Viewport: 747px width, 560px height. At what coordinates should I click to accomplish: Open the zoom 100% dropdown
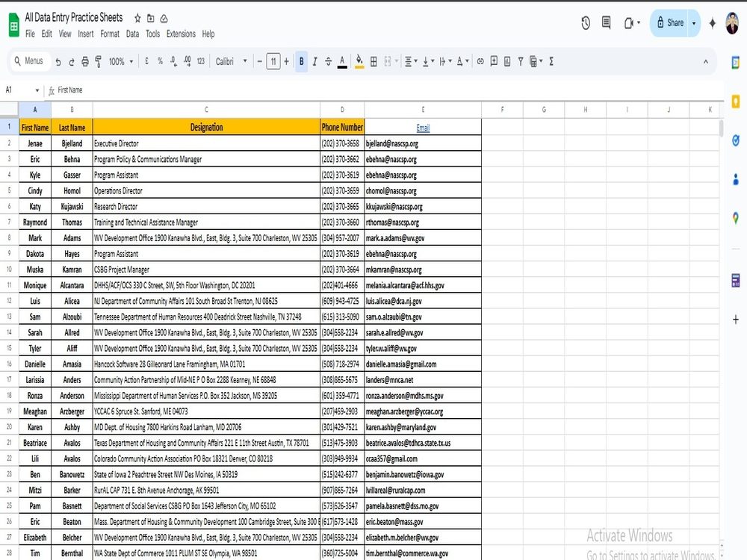click(x=121, y=61)
